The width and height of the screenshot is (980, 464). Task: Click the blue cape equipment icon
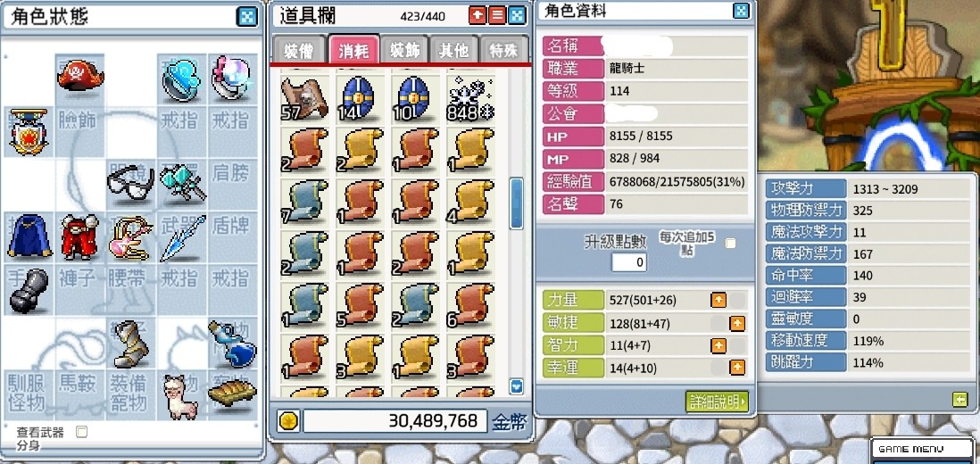click(29, 236)
